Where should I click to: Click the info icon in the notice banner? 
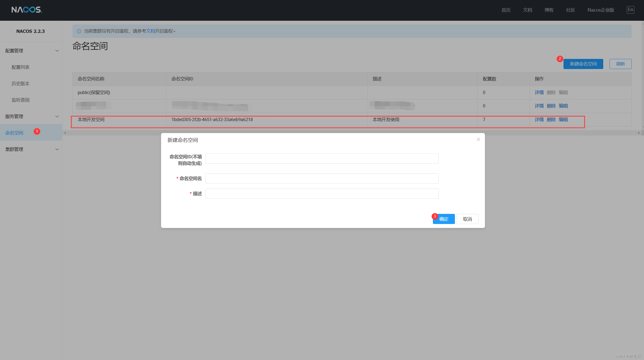tap(79, 31)
